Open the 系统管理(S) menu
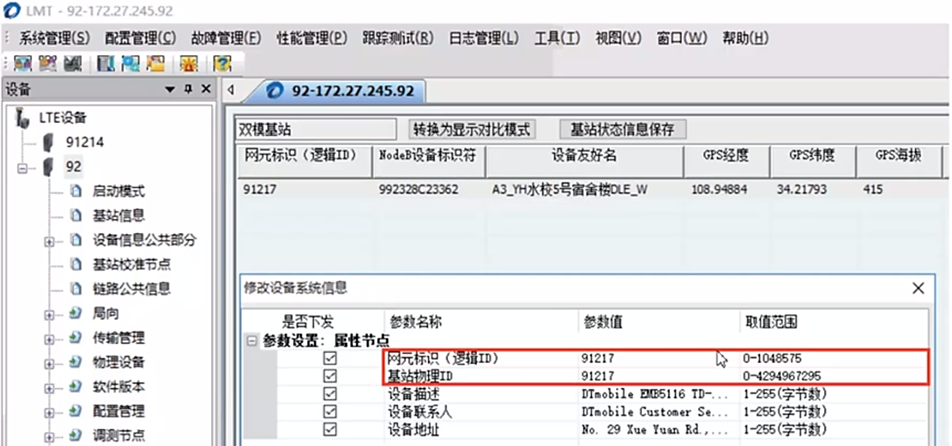This screenshot has width=952, height=446. pyautogui.click(x=55, y=38)
